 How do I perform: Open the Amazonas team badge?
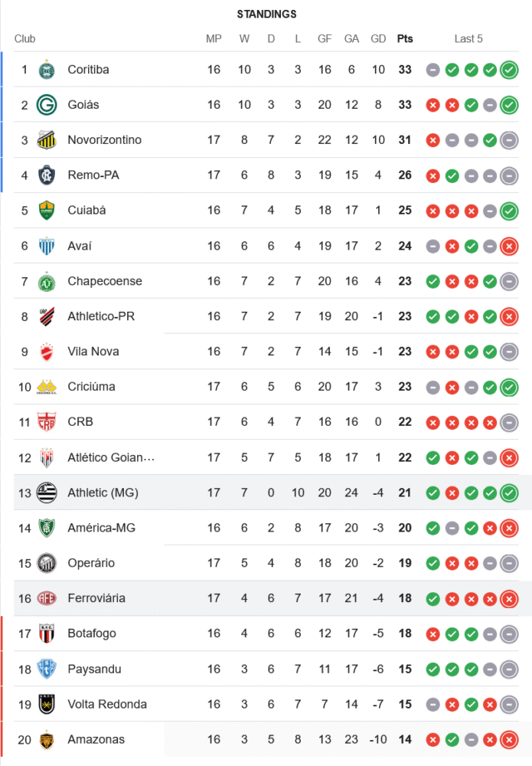point(47,739)
